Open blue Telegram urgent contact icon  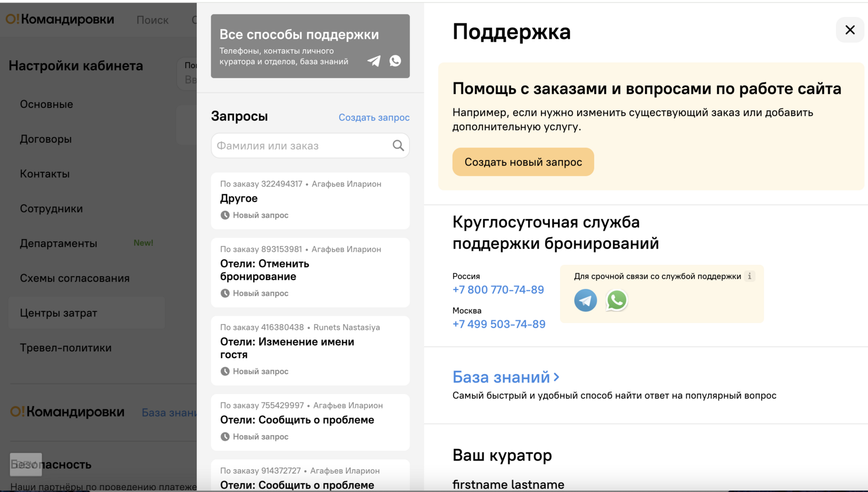click(x=585, y=300)
